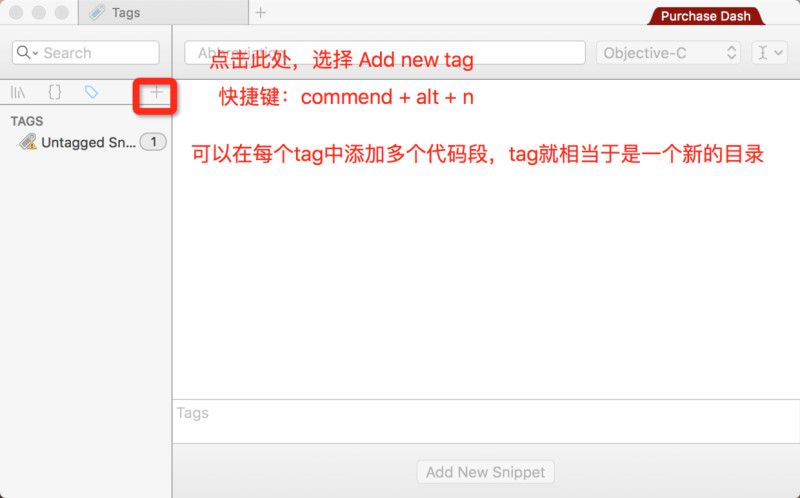Click the text cursor placeholder icon
Viewport: 800px width, 498px height.
coord(762,53)
